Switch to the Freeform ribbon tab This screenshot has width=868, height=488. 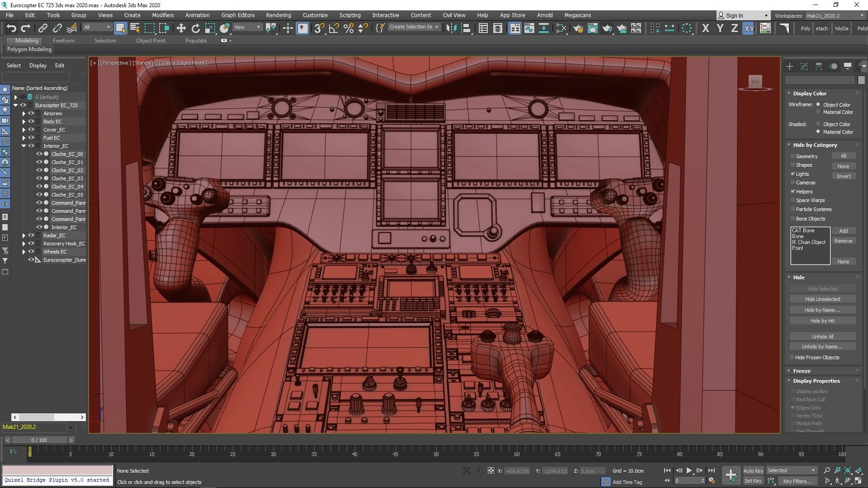click(63, 40)
